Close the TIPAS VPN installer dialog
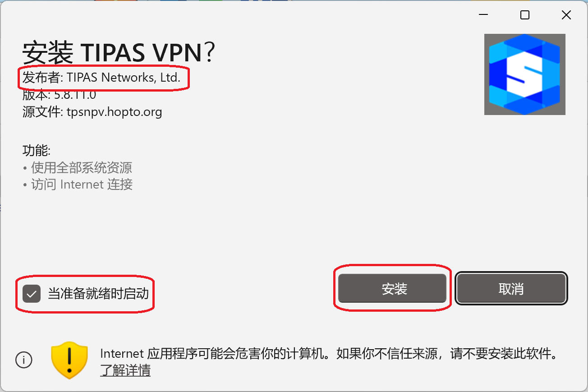 [x=566, y=15]
